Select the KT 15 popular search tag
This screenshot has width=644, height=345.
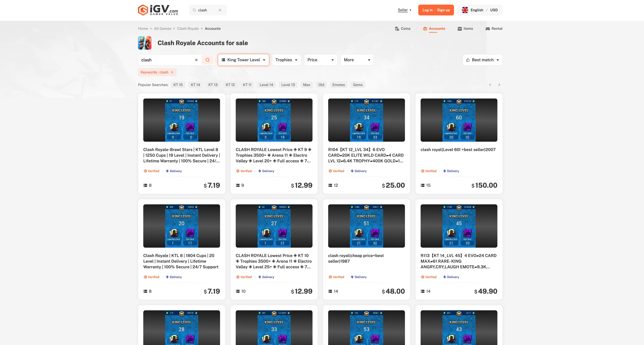[x=178, y=85]
